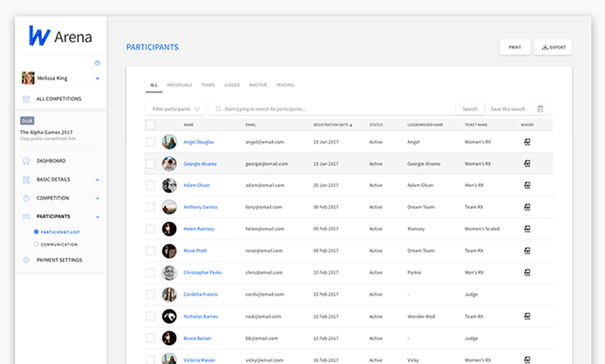
Task: Click the Competition stopwatch icon
Action: 26,198
